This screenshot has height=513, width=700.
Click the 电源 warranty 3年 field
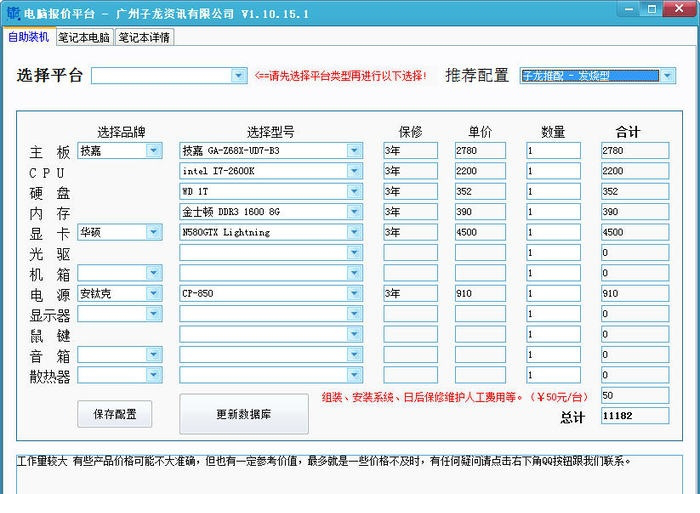(410, 293)
